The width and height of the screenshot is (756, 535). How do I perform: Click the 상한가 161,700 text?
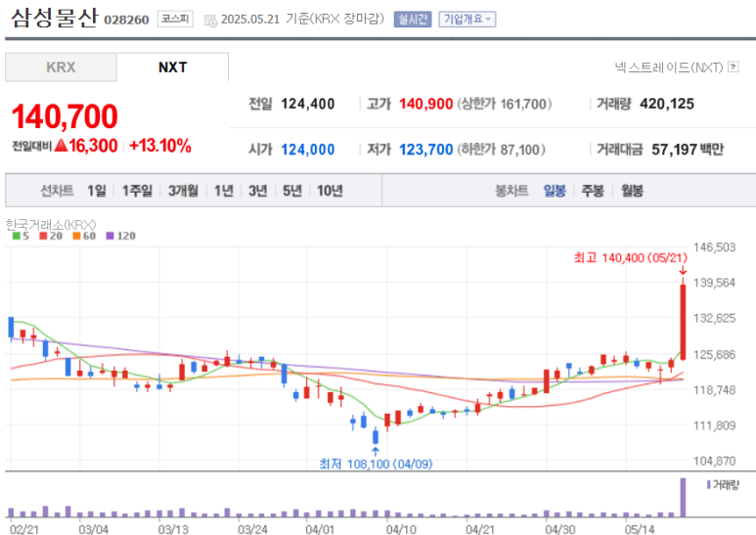[505, 104]
